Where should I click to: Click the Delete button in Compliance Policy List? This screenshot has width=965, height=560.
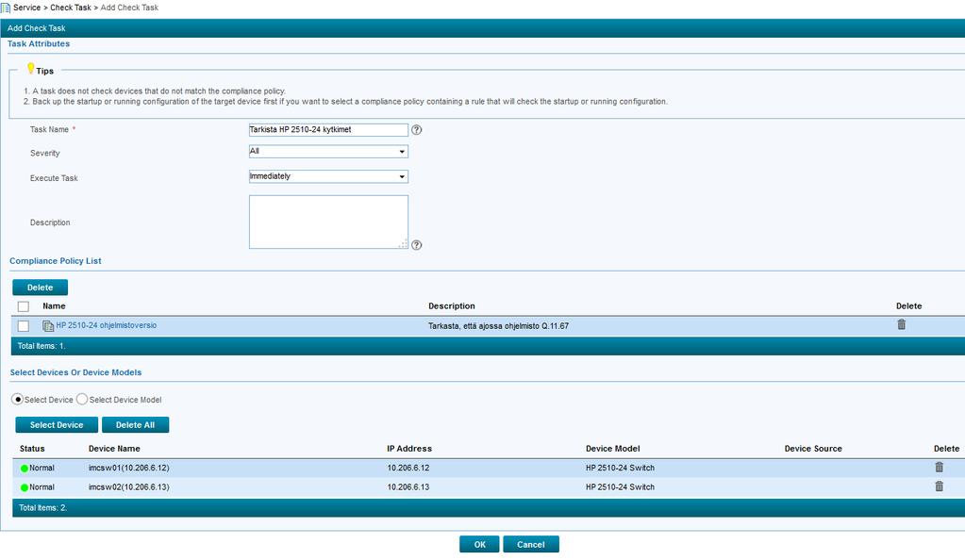pos(40,288)
